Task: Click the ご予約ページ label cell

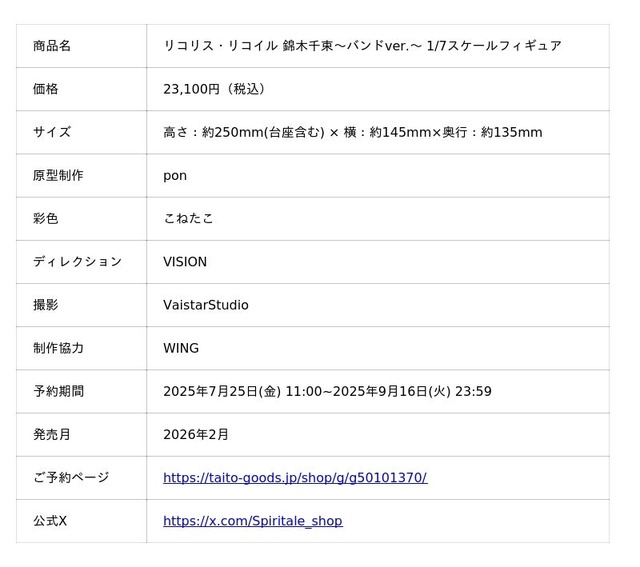Action: (x=81, y=478)
